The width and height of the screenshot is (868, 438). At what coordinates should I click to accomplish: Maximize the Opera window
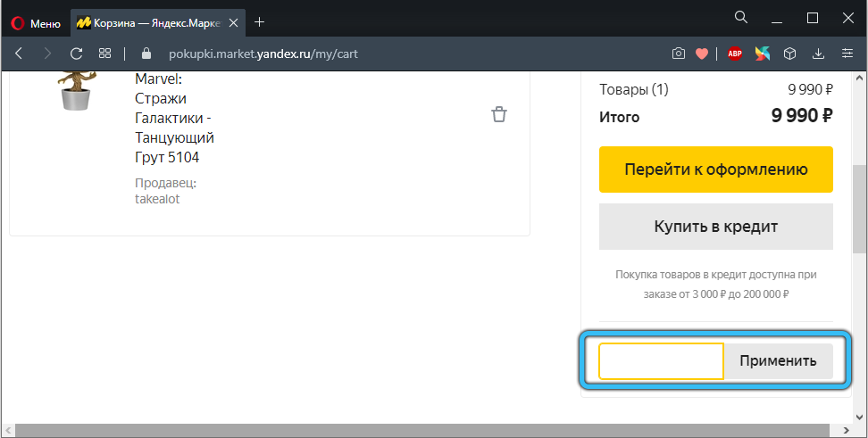click(813, 18)
